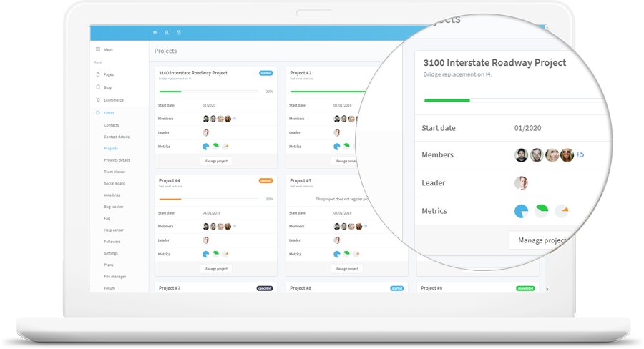Go to Contacts in Extras submenu

[x=112, y=125]
